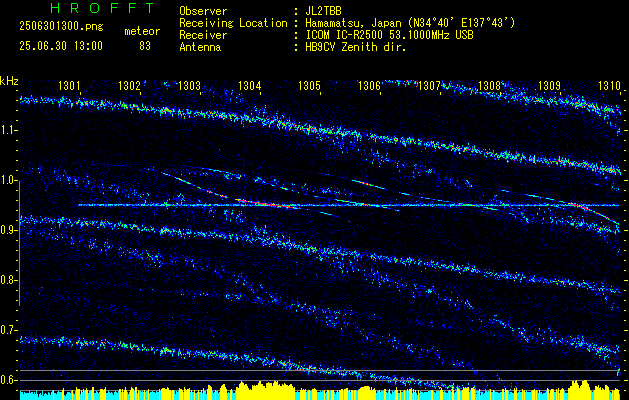Click ICOM IC-R2500 53.1000MHz USB text
Viewport: 629px width, 400px height.
click(x=389, y=35)
